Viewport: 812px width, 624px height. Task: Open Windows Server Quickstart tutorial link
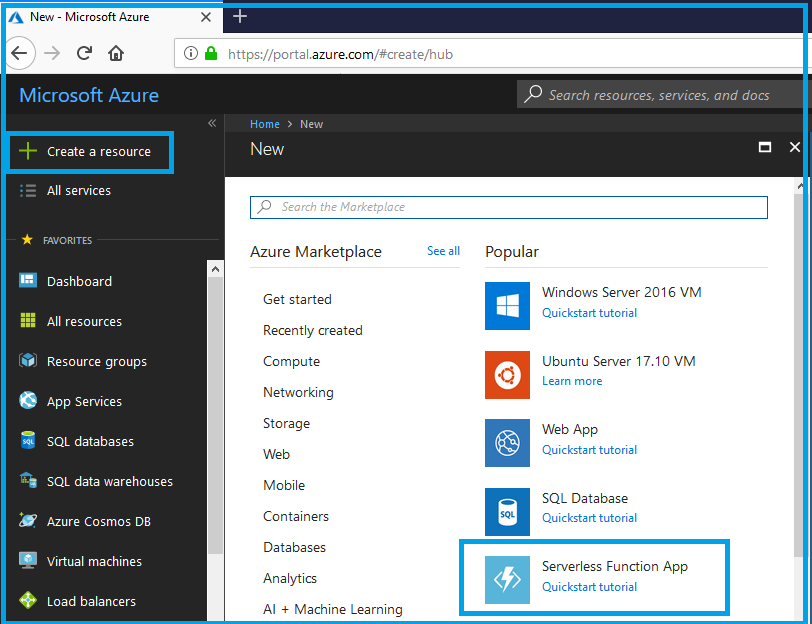click(589, 313)
